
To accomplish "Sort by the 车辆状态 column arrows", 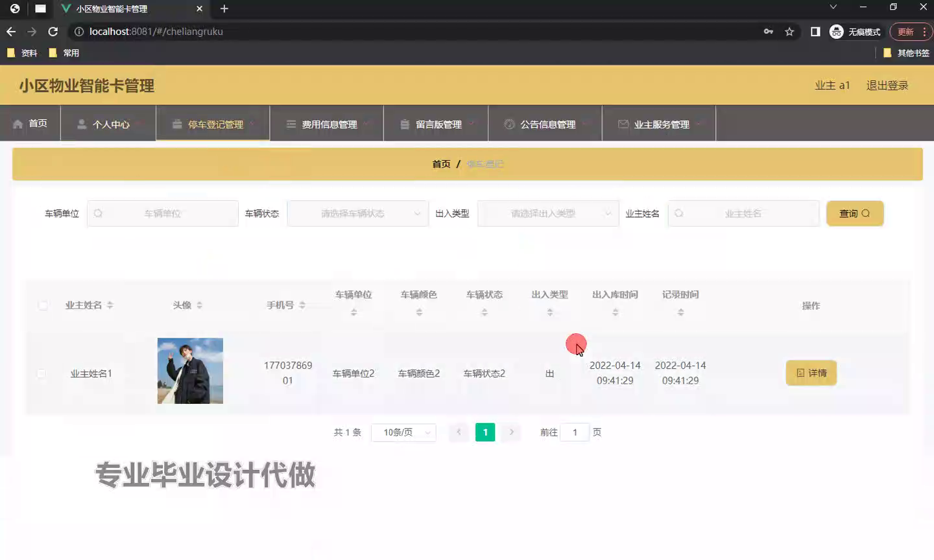I will tap(485, 312).
